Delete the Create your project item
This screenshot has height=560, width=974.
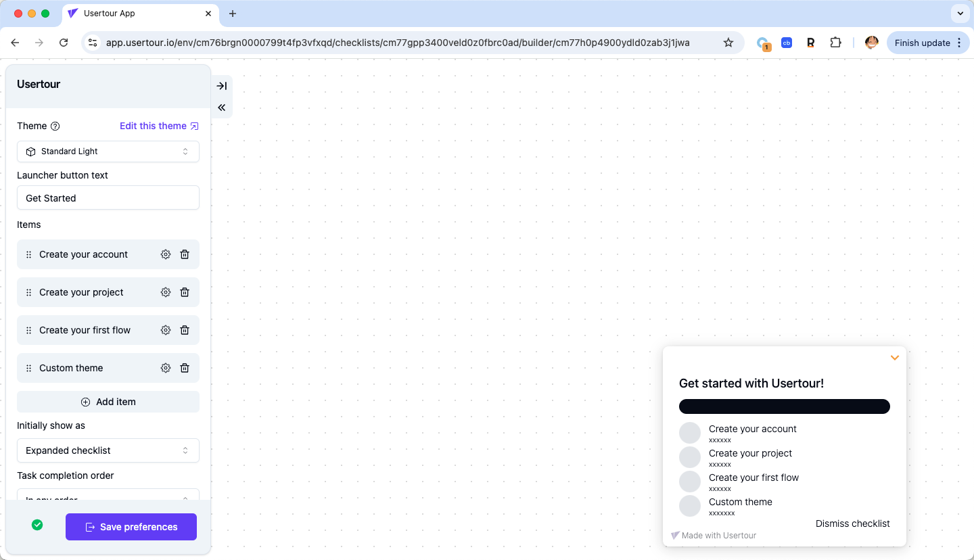[185, 292]
